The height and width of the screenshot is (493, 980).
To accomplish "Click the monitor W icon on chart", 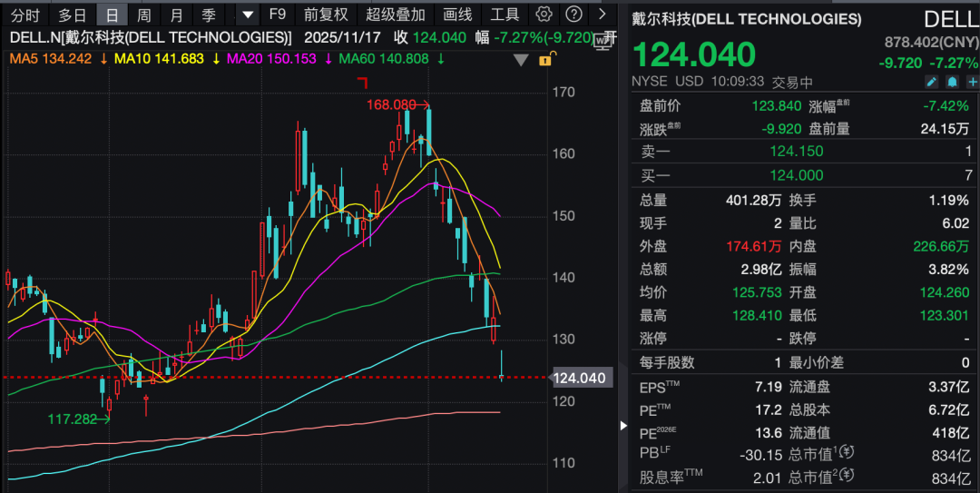I will coord(603,41).
